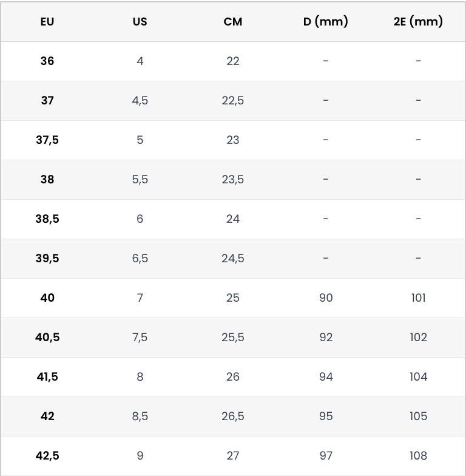Select the CM column header
Screen dimensions: 466x476
click(233, 22)
